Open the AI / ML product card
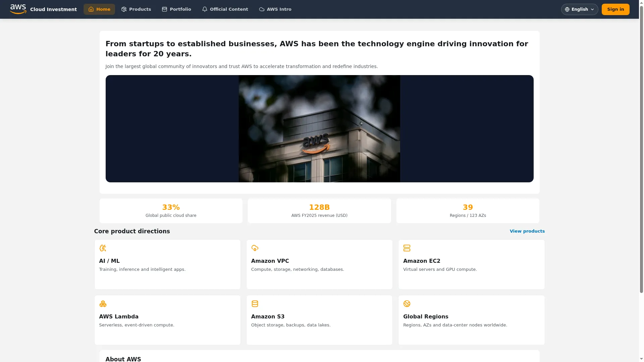This screenshot has width=644, height=362. click(167, 264)
